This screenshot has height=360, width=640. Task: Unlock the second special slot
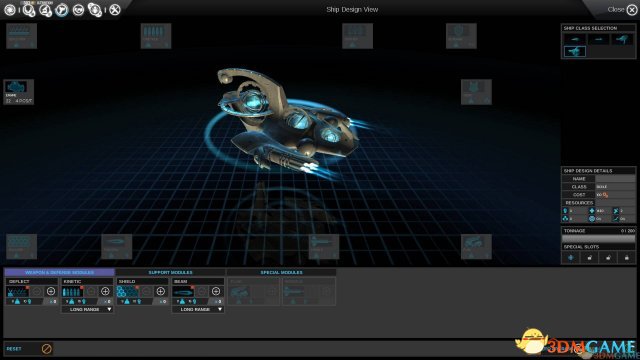click(589, 258)
